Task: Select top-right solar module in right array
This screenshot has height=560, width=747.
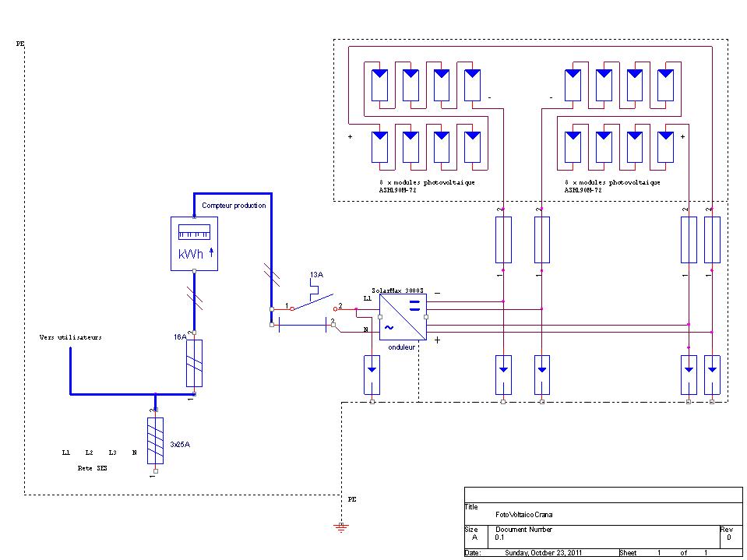Action: point(665,84)
